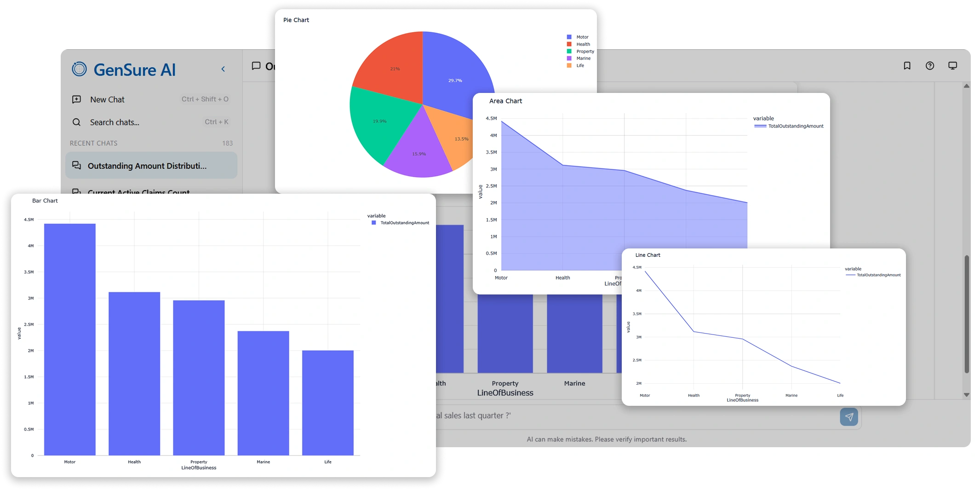This screenshot has width=980, height=490.
Task: Click the GenSure AI logo icon
Action: 79,69
